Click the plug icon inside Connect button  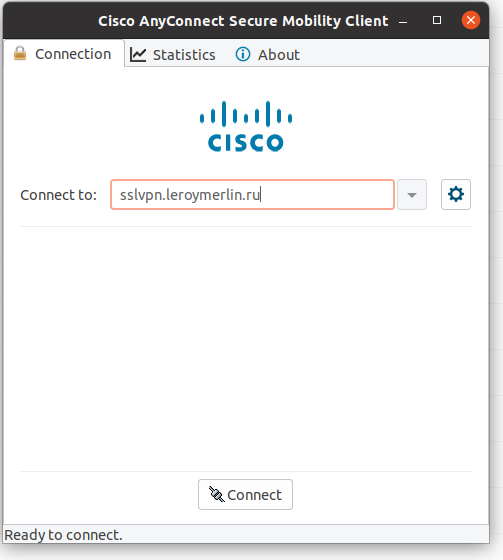pyautogui.click(x=216, y=494)
